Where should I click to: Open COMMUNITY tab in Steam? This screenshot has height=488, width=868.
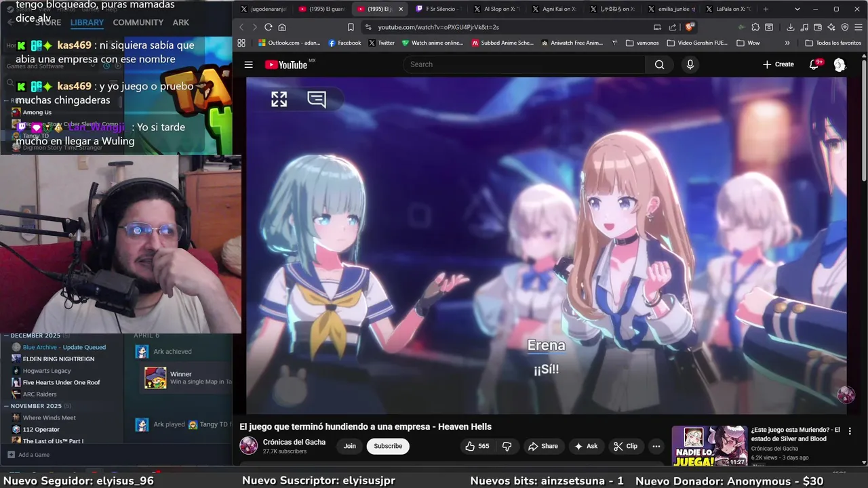click(x=138, y=22)
